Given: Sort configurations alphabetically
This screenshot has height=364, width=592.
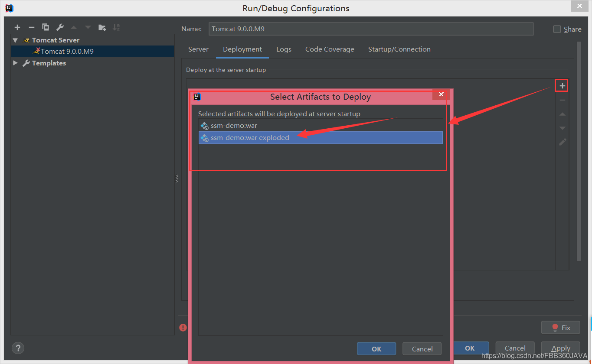Looking at the screenshot, I should click(x=116, y=27).
